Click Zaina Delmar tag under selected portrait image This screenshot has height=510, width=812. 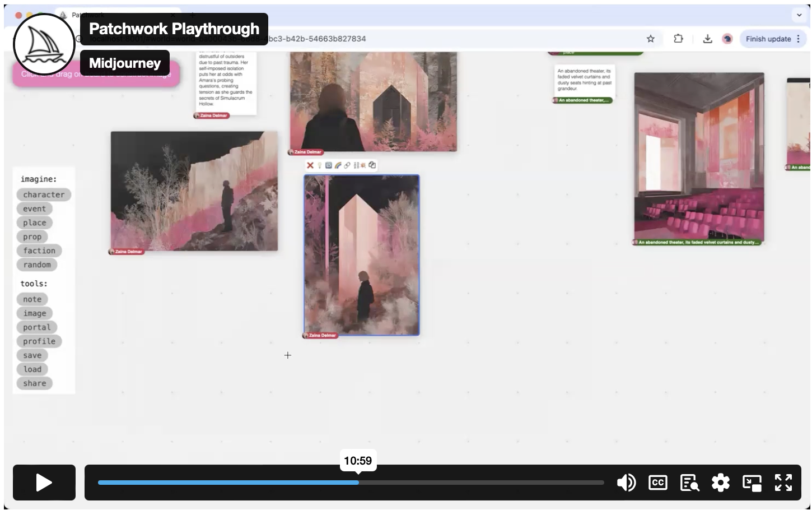pos(320,335)
